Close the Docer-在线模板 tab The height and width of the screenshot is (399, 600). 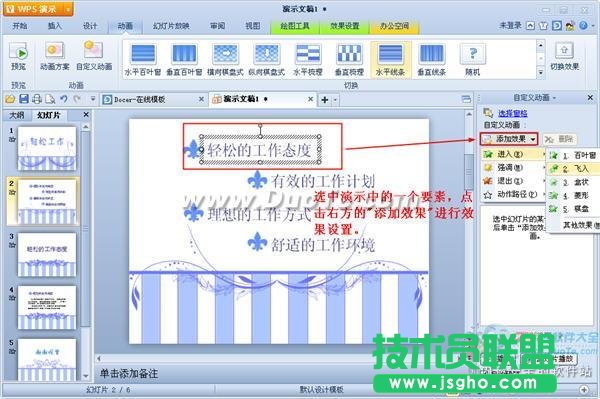pyautogui.click(x=201, y=99)
